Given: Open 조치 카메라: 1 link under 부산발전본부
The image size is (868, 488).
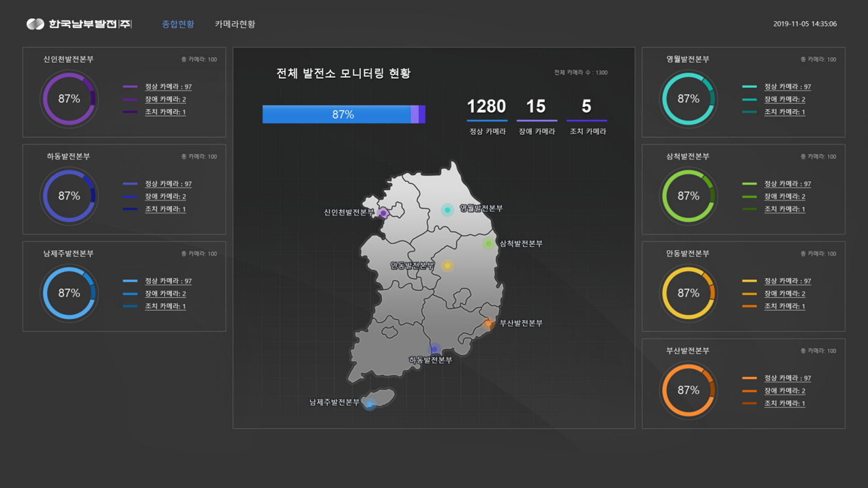Looking at the screenshot, I should coord(784,404).
